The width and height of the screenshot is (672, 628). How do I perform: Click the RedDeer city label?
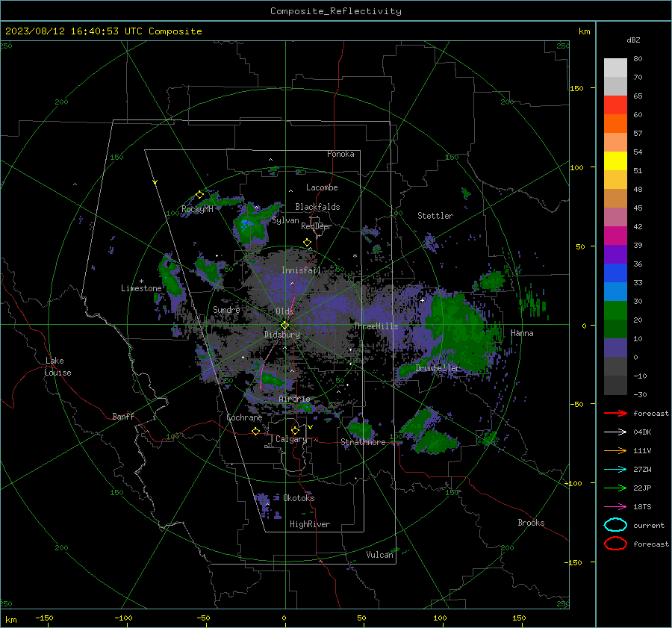tap(317, 226)
